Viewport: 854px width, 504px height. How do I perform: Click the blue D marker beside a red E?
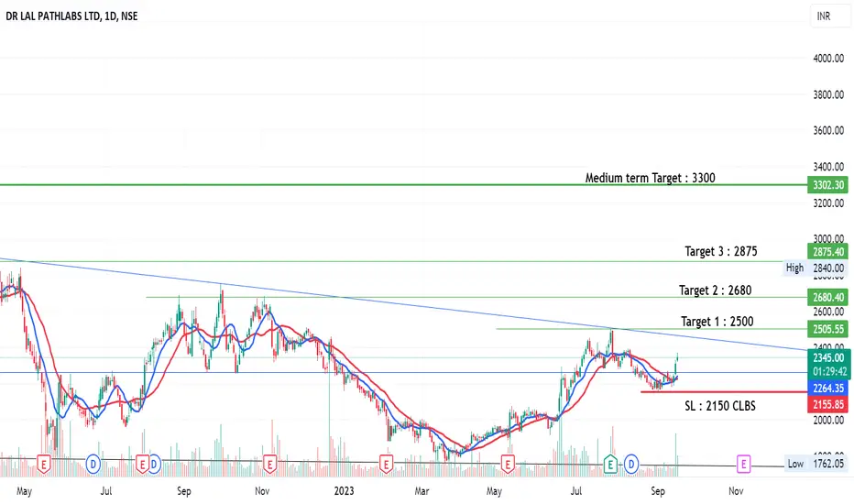click(x=154, y=465)
